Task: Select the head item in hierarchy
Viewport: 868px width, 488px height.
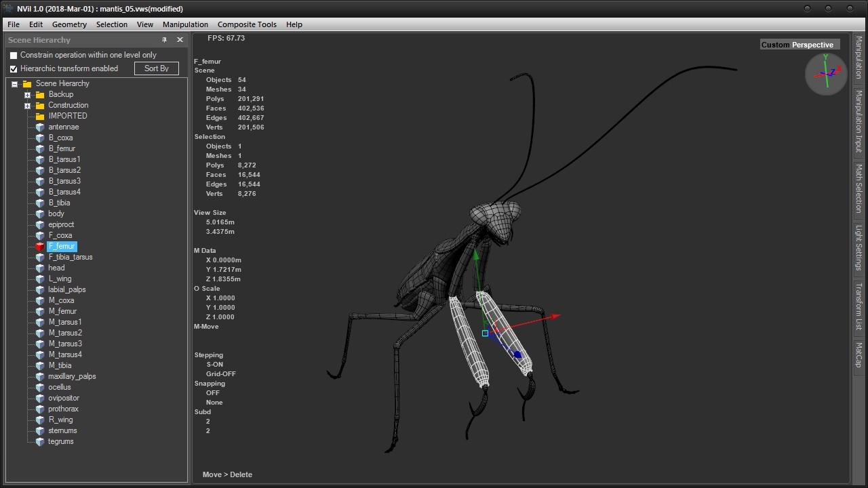Action: point(56,268)
